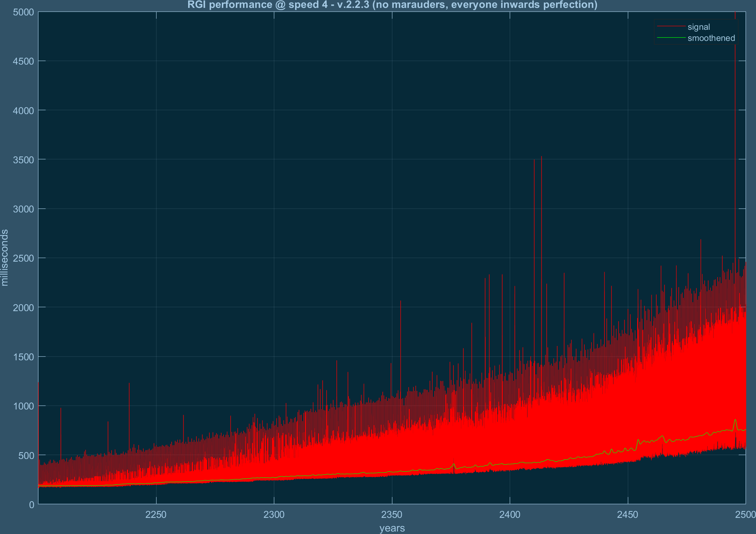Viewport: 756px width, 534px height.
Task: Click the 4500 y-axis tick label
Action: [x=23, y=61]
